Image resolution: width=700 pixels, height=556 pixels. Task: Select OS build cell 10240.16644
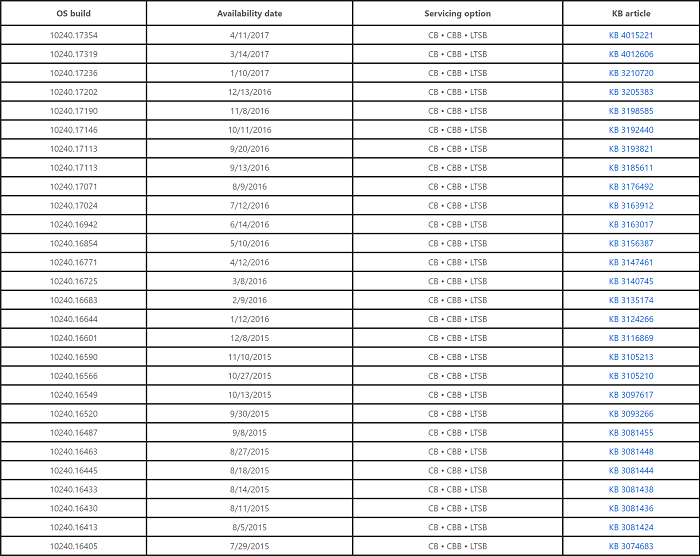(74, 319)
